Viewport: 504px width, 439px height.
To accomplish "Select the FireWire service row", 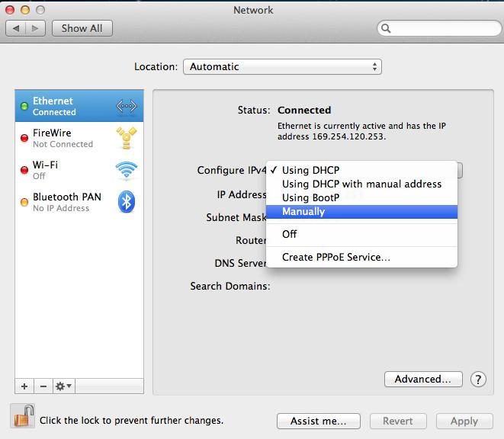I will tap(79, 138).
